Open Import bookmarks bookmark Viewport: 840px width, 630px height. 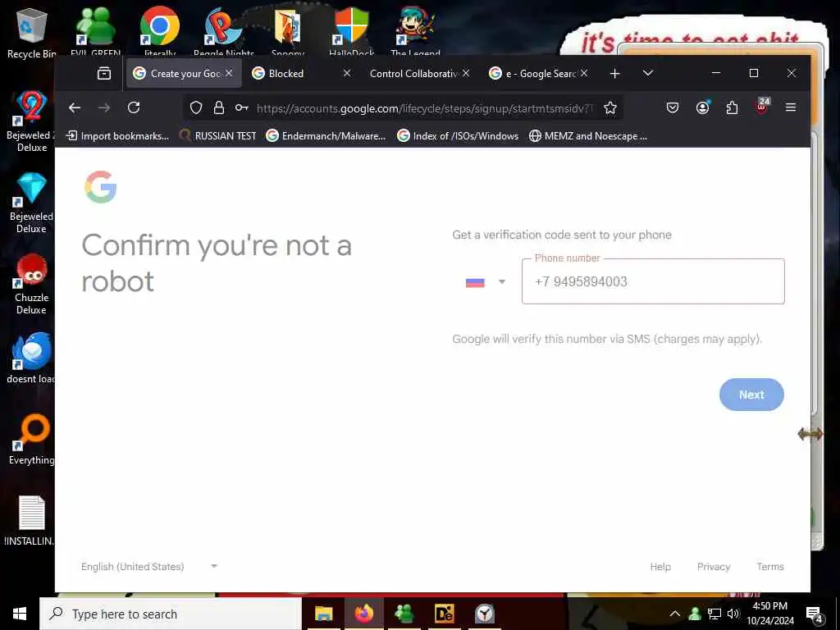(x=116, y=136)
